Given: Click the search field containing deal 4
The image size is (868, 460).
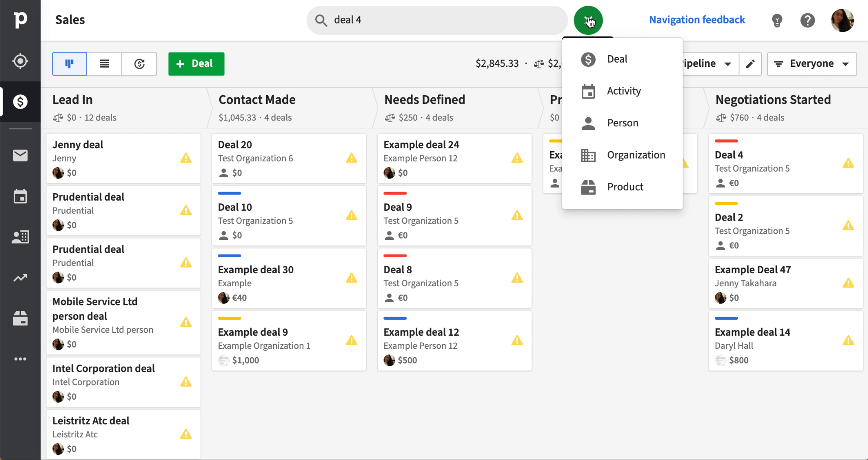Looking at the screenshot, I should click(x=437, y=20).
